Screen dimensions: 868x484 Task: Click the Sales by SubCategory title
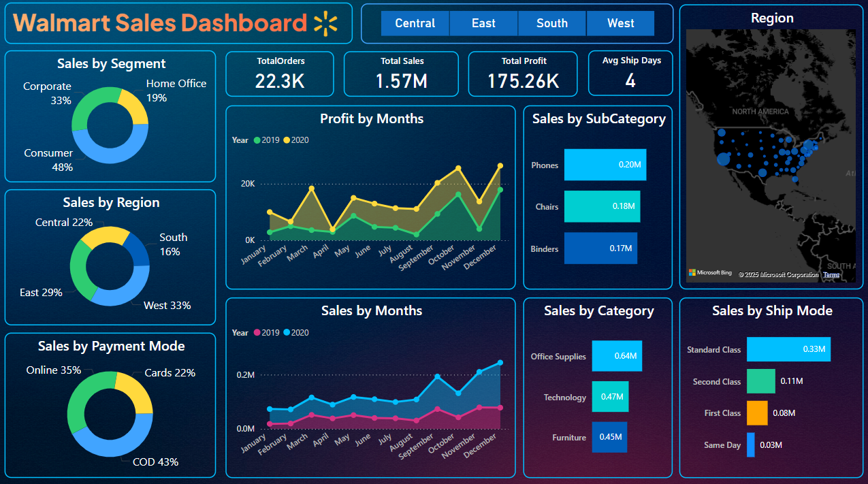pos(599,118)
